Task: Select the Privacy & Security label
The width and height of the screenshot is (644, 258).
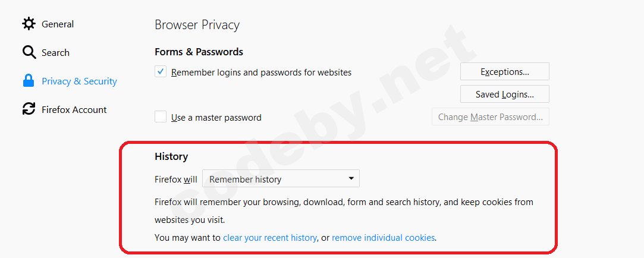Action: pyautogui.click(x=79, y=81)
